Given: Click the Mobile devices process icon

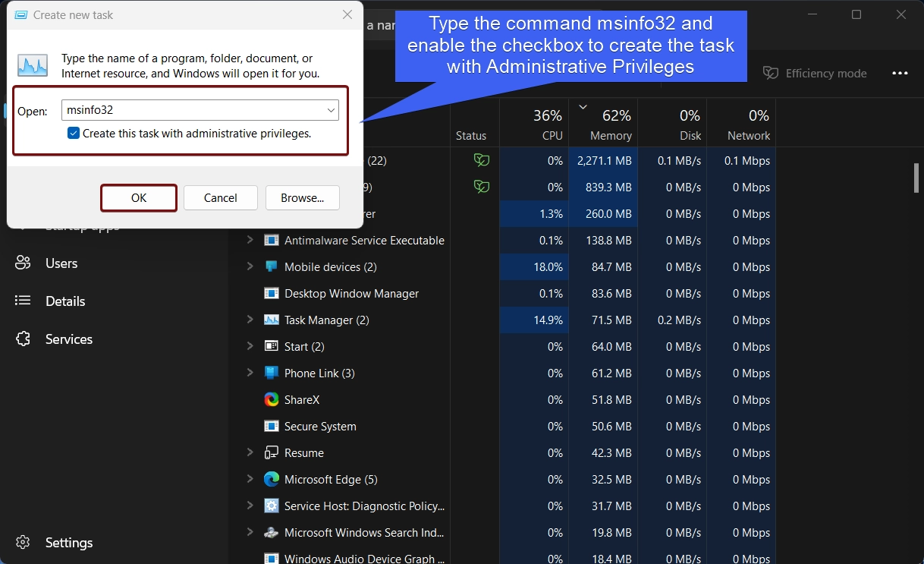Looking at the screenshot, I should (272, 266).
